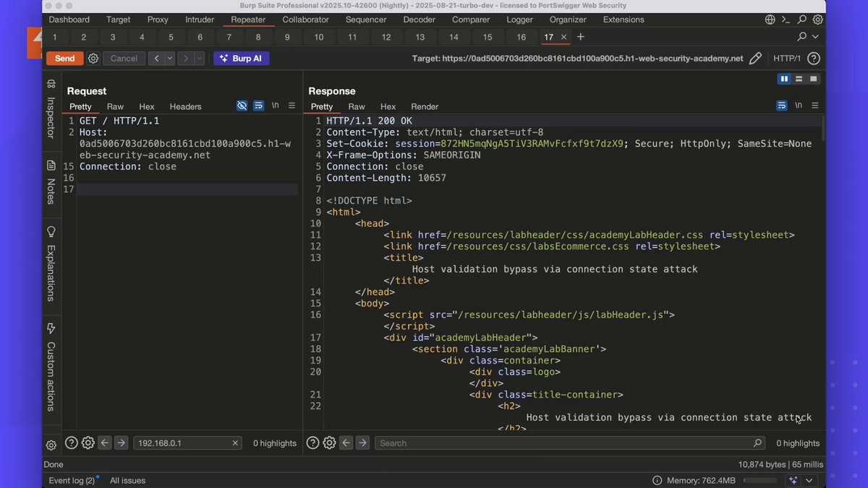The height and width of the screenshot is (488, 868).
Task: Switch to the Intruder tab
Action: (x=200, y=20)
